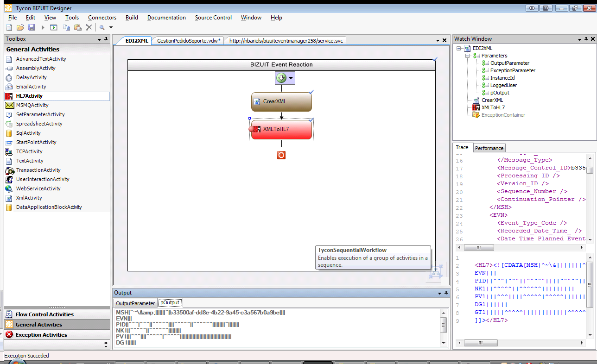This screenshot has height=364, width=597.
Task: Open the Connectors menu
Action: (102, 18)
